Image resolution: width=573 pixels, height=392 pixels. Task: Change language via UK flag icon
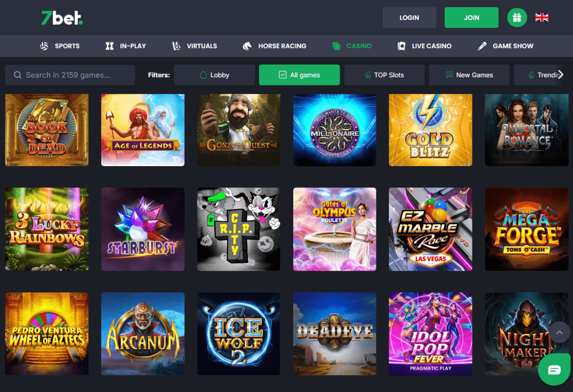point(542,17)
